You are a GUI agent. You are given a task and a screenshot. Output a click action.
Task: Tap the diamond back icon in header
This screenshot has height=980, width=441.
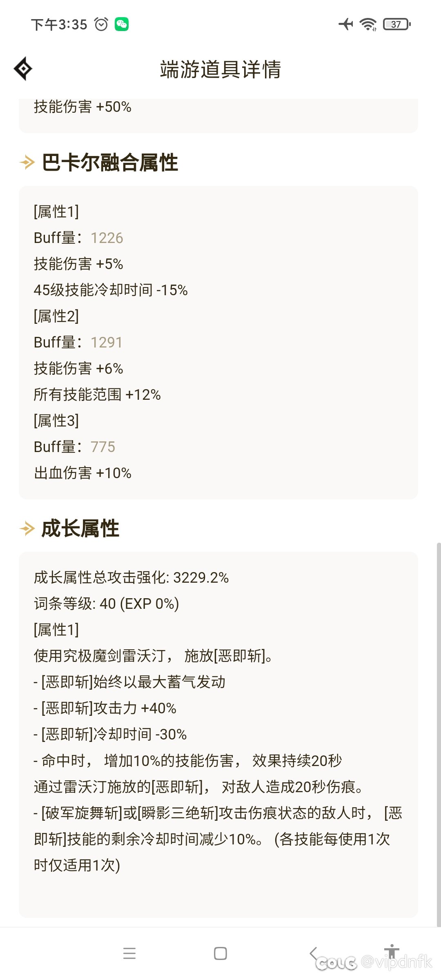(23, 69)
